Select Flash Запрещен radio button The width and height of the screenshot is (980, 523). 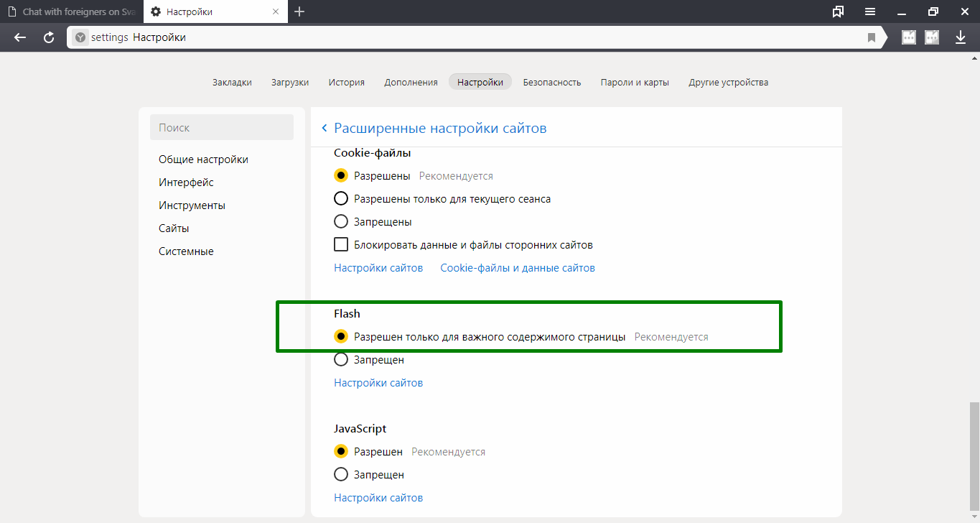coord(341,359)
